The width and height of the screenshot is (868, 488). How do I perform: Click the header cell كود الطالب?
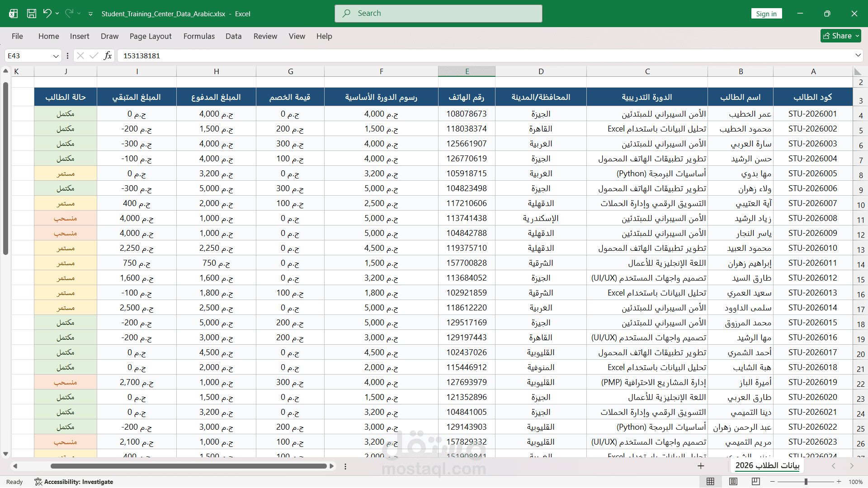pyautogui.click(x=813, y=97)
